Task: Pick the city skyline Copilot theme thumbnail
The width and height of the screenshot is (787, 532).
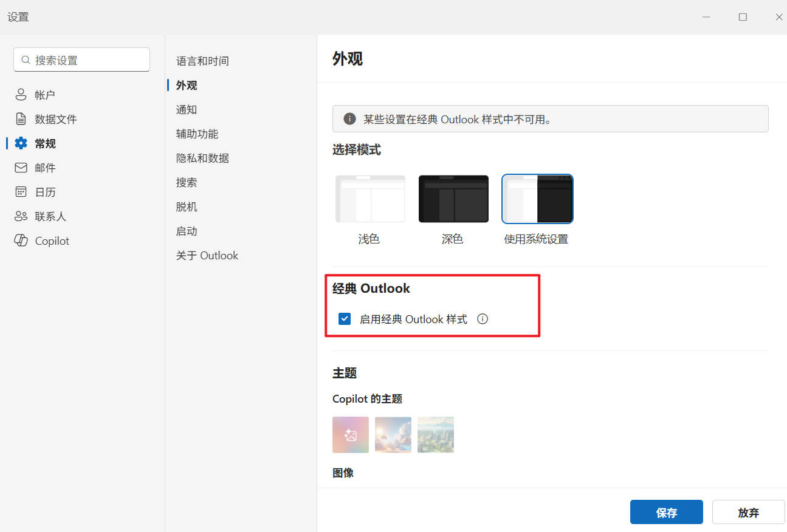Action: [x=436, y=435]
